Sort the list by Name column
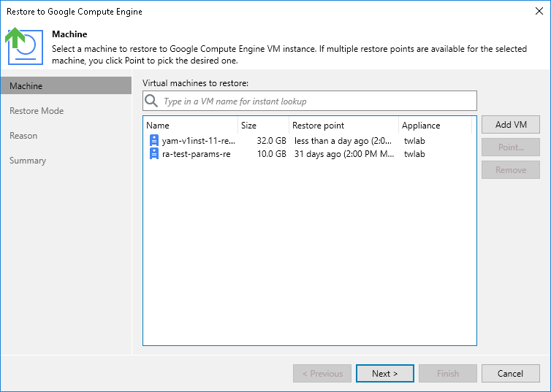This screenshot has height=392, width=551. (x=191, y=126)
